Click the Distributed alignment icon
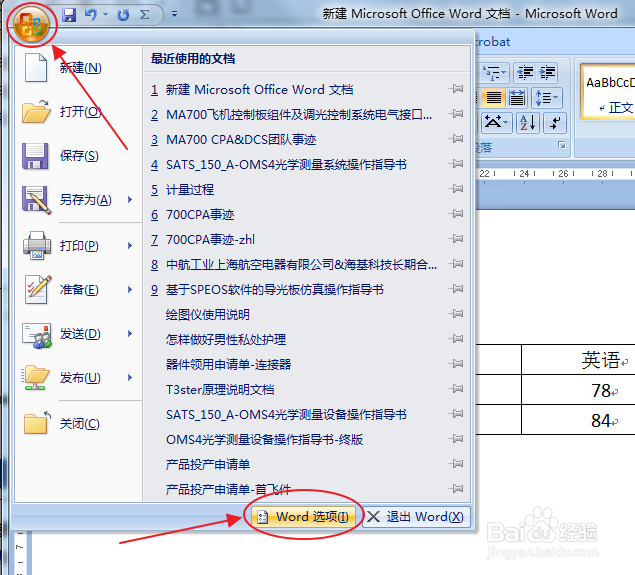Image resolution: width=635 pixels, height=575 pixels. pos(516,98)
